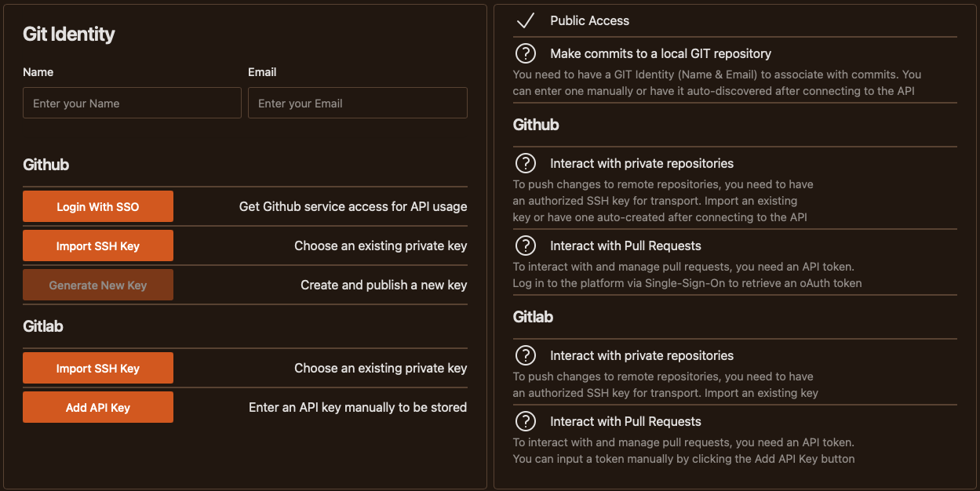Click Github Import SSH Key button

(98, 245)
